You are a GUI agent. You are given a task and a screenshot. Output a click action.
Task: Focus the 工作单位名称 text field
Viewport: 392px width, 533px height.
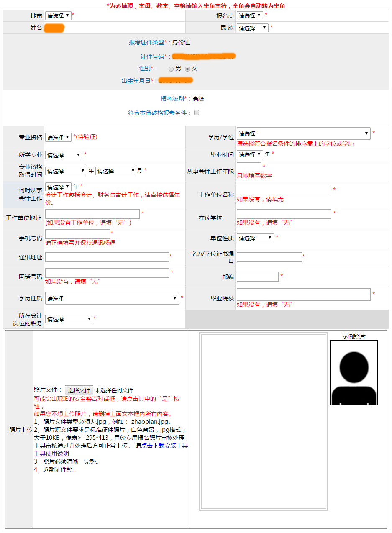tap(284, 191)
